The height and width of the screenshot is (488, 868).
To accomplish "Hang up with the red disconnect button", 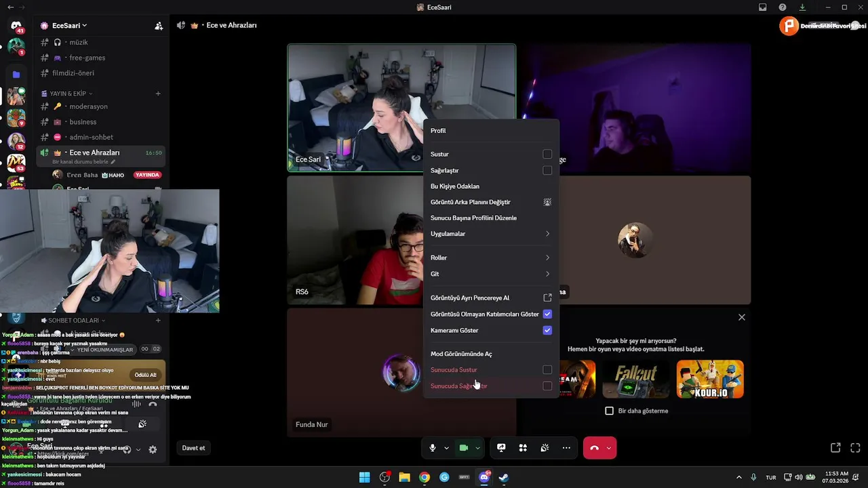I will click(x=594, y=448).
